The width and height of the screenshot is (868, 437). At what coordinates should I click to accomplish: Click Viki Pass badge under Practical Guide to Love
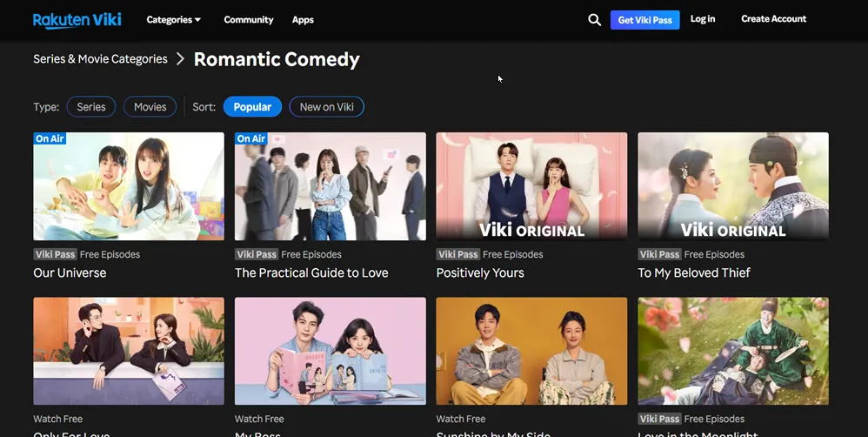tap(257, 254)
